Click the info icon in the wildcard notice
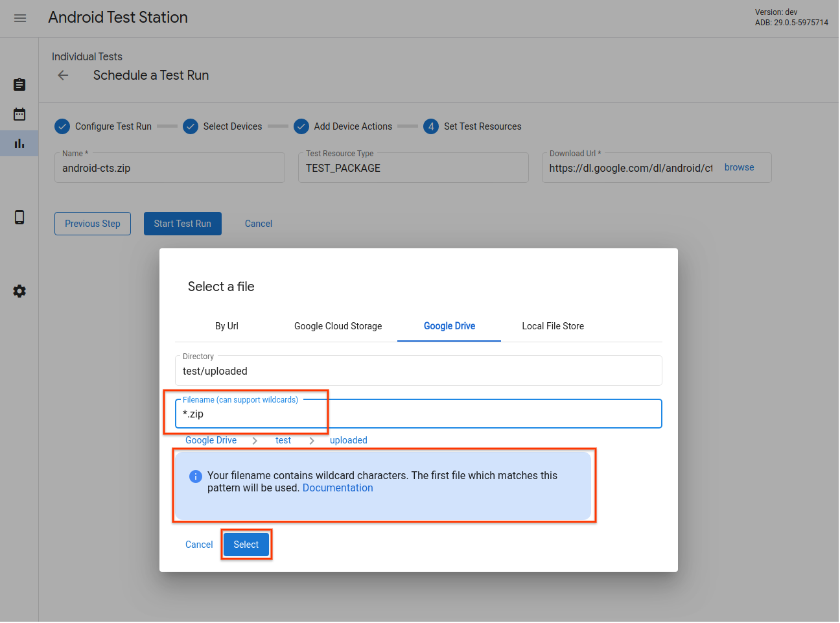The height and width of the screenshot is (623, 840). [x=195, y=476]
